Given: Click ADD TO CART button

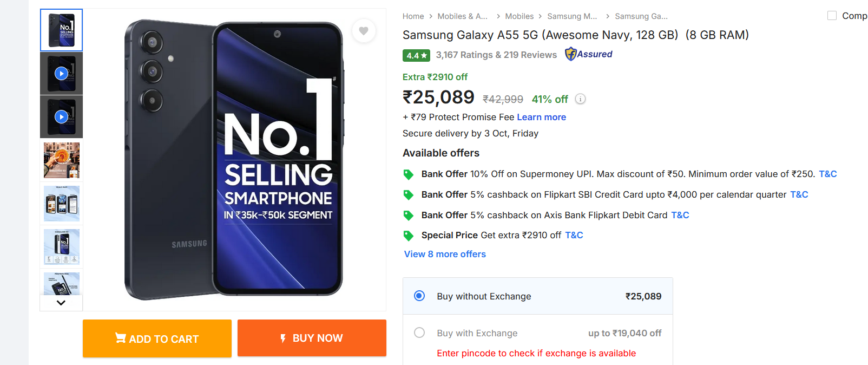Looking at the screenshot, I should [x=157, y=338].
